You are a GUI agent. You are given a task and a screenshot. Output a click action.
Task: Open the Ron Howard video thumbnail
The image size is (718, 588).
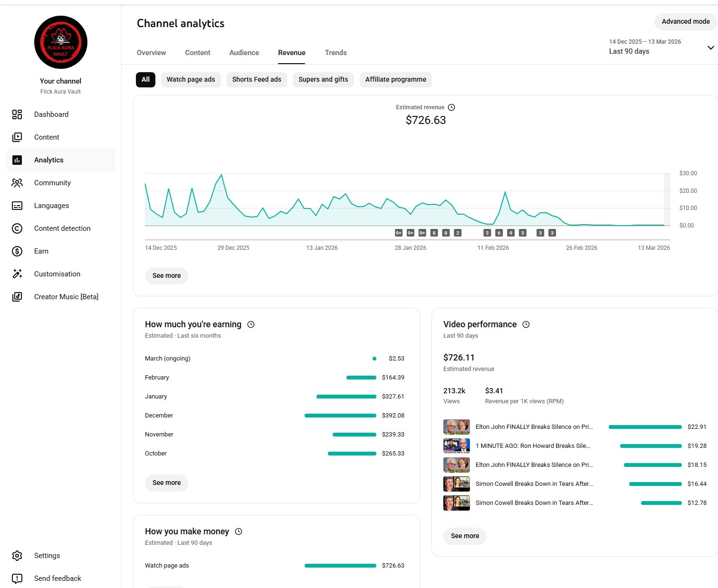coord(457,446)
